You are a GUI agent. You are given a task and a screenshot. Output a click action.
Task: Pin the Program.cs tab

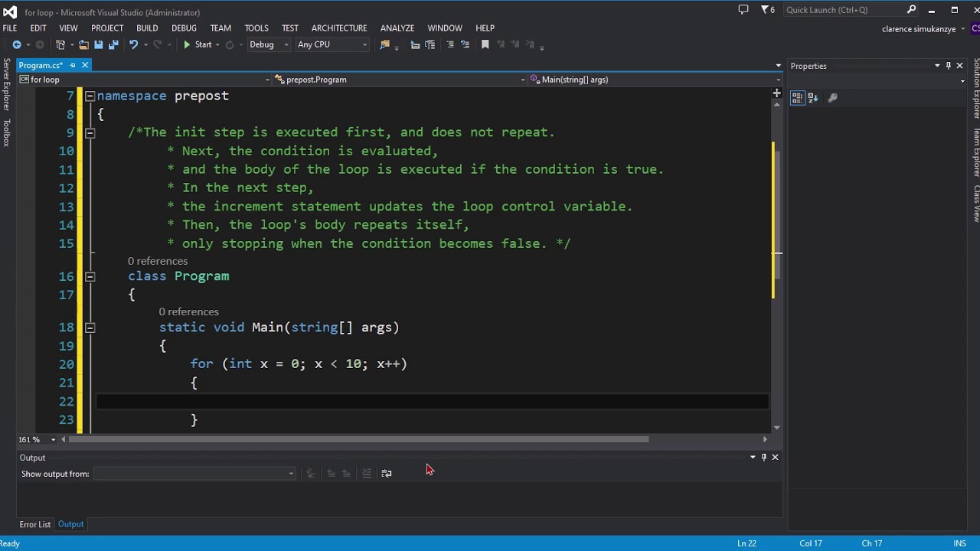73,66
